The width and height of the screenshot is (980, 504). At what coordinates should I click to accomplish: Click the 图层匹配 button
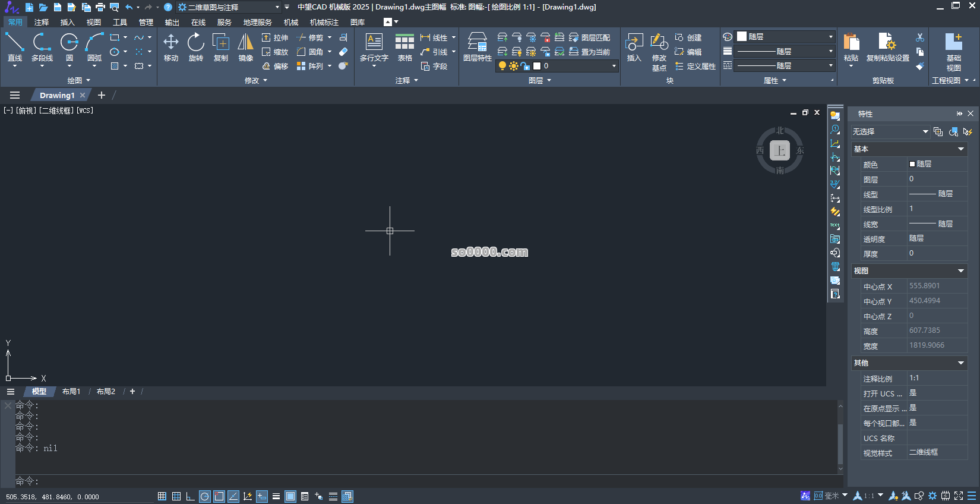coord(590,37)
